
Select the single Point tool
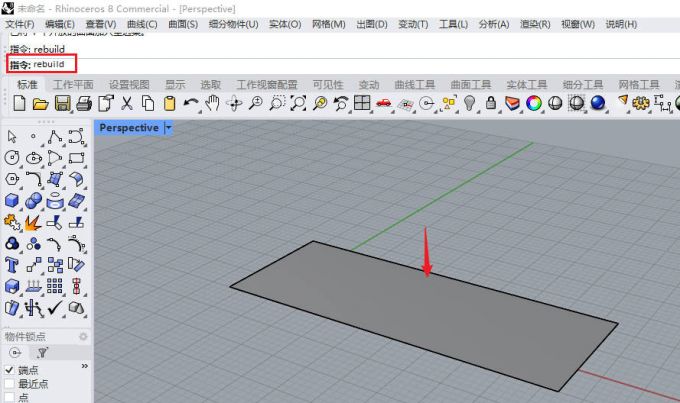[x=33, y=137]
